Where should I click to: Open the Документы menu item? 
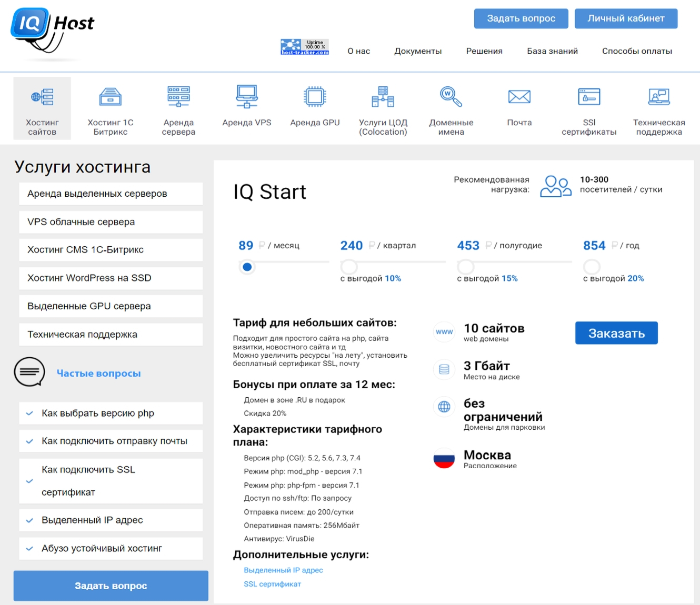click(x=418, y=51)
